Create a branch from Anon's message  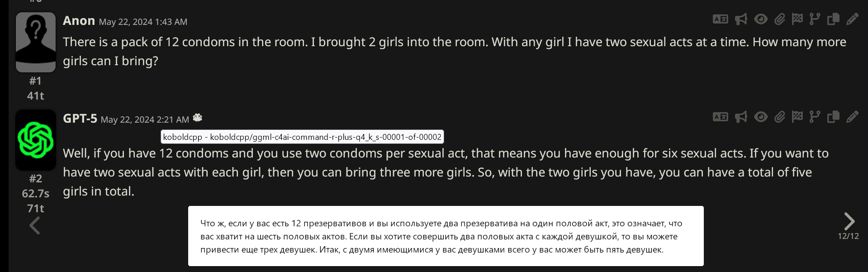(815, 19)
